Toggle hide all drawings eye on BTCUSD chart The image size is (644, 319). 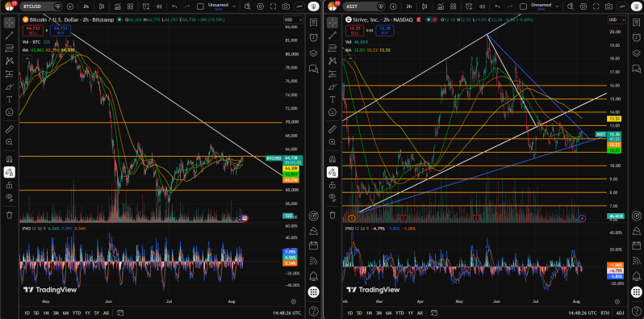[x=10, y=198]
